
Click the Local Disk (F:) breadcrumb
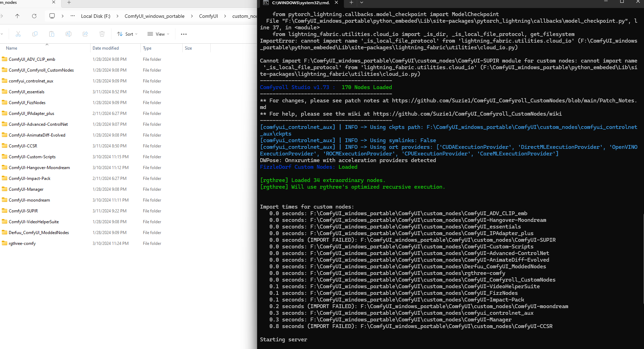[x=95, y=16]
